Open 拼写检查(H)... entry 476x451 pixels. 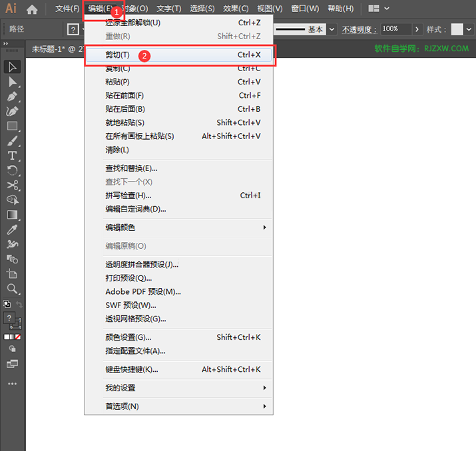tap(179, 196)
